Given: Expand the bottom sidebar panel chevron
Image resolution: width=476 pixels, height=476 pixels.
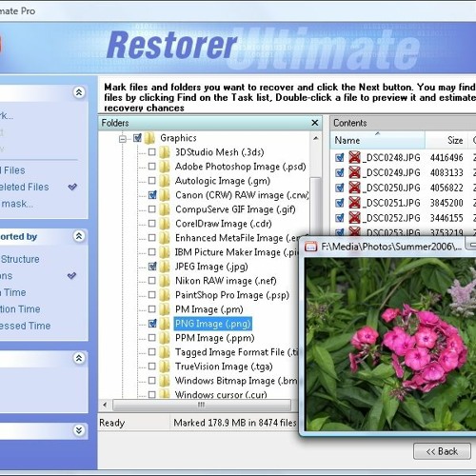Looking at the screenshot, I should coord(79,430).
